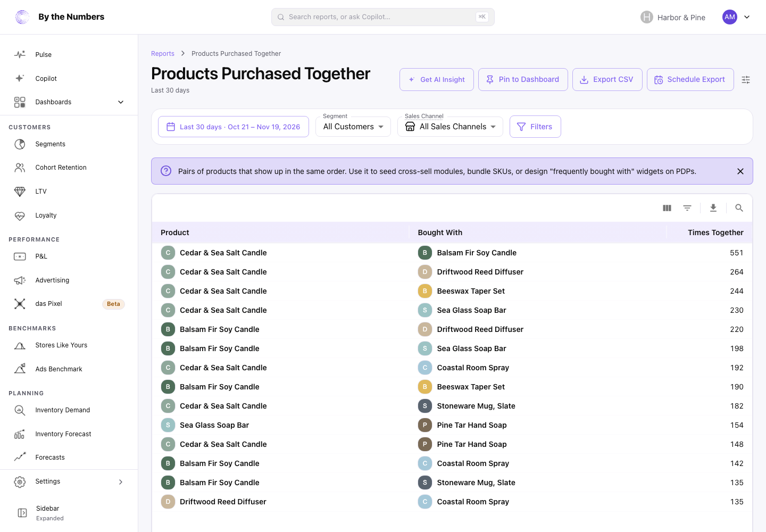766x532 pixels.
Task: Go to Inventory Forecast
Action: [69, 434]
